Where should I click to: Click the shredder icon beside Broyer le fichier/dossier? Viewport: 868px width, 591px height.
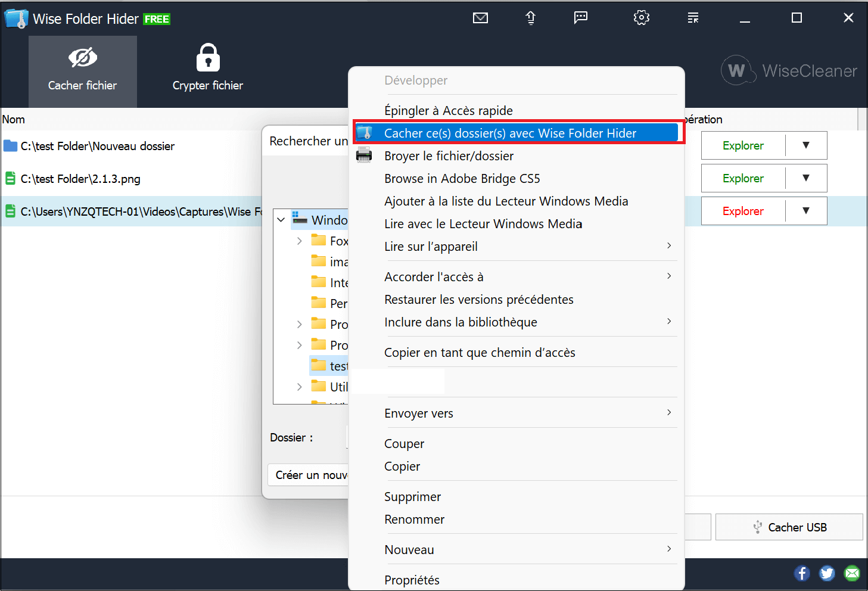pyautogui.click(x=365, y=155)
